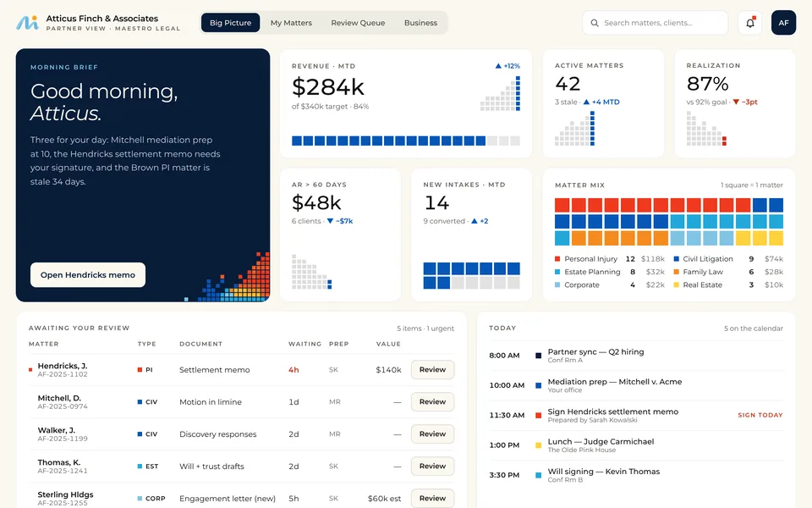Click the Mitchell, D. matter name
The width and height of the screenshot is (812, 508).
coord(59,398)
